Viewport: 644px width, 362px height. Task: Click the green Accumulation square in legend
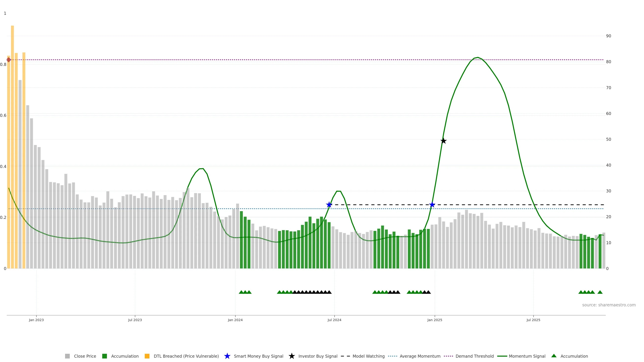pos(104,356)
